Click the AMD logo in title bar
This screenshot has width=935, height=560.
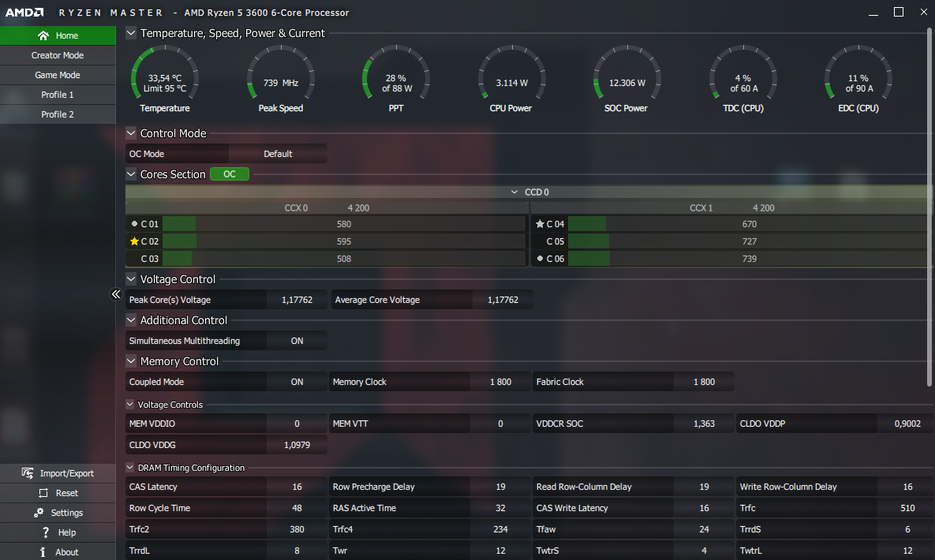pos(24,13)
